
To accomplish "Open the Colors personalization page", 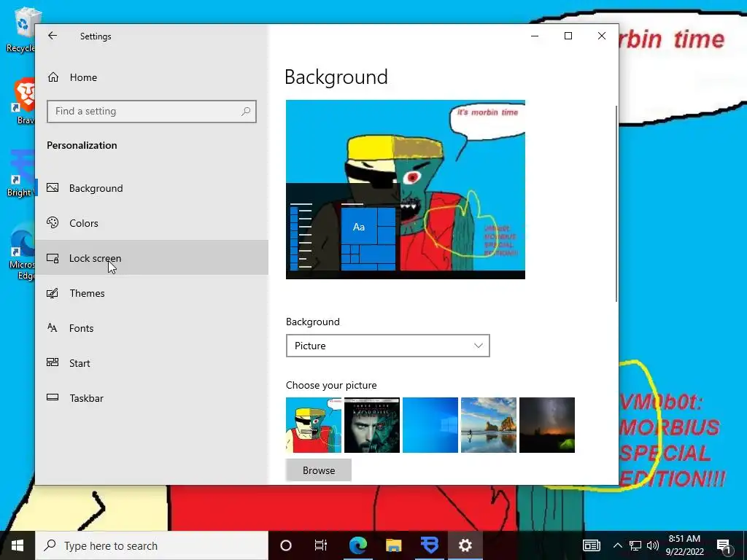I will click(152, 223).
